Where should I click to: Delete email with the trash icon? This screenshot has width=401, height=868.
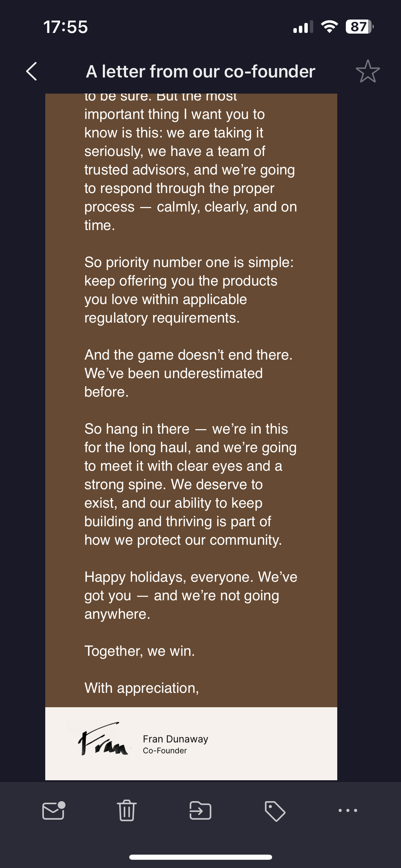coord(127,811)
